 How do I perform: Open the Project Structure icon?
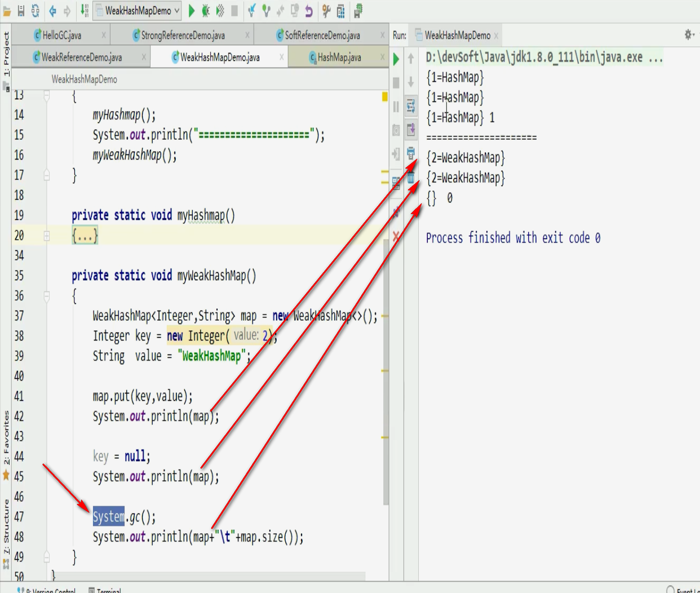(x=341, y=11)
